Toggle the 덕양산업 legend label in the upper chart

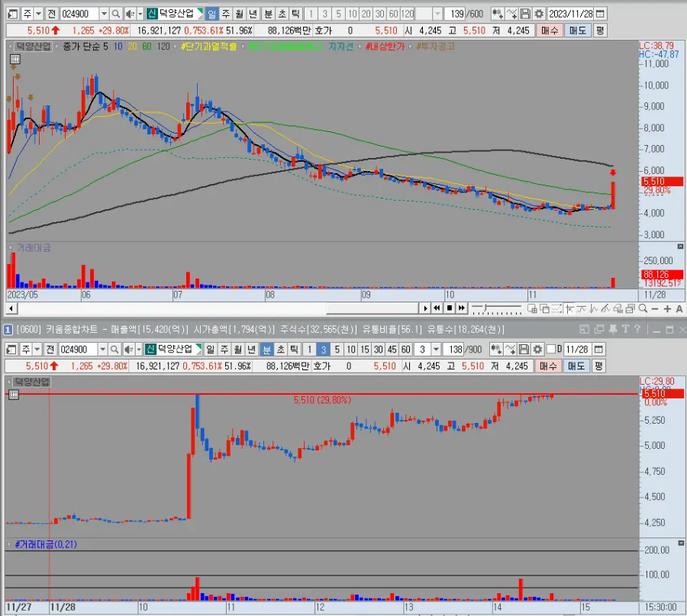pos(34,47)
